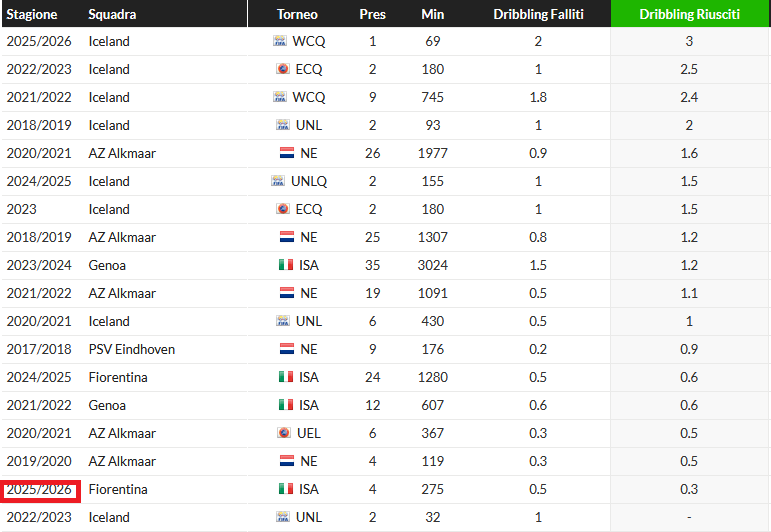This screenshot has height=532, width=771.
Task: Click the UNLQ FIFA icon in 2024/2025 row
Action: click(x=278, y=182)
